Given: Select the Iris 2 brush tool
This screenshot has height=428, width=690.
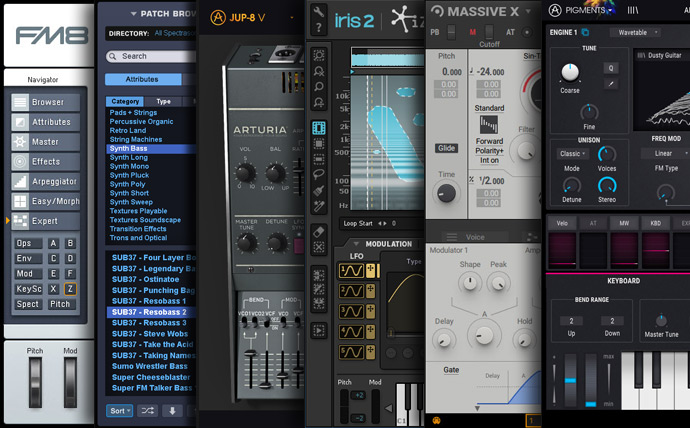Looking at the screenshot, I should pos(319,189).
